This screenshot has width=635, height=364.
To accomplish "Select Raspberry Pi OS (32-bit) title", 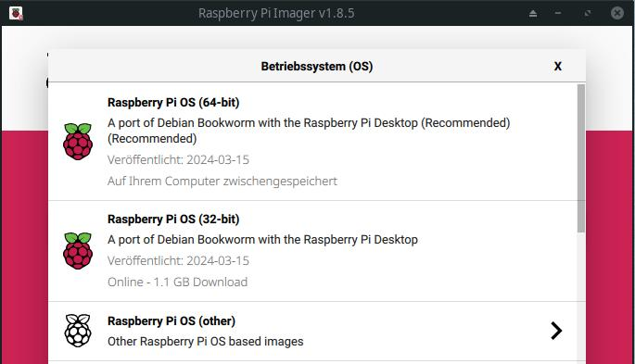I will pos(173,220).
